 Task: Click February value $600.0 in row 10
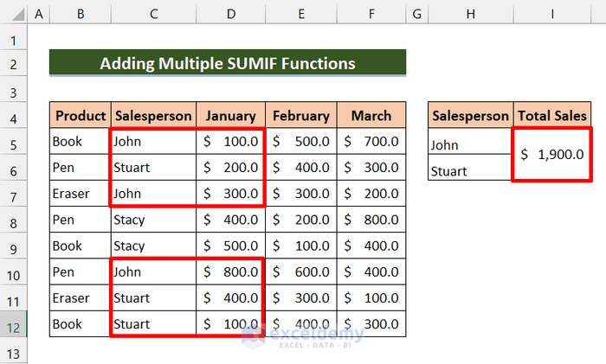coord(301,271)
